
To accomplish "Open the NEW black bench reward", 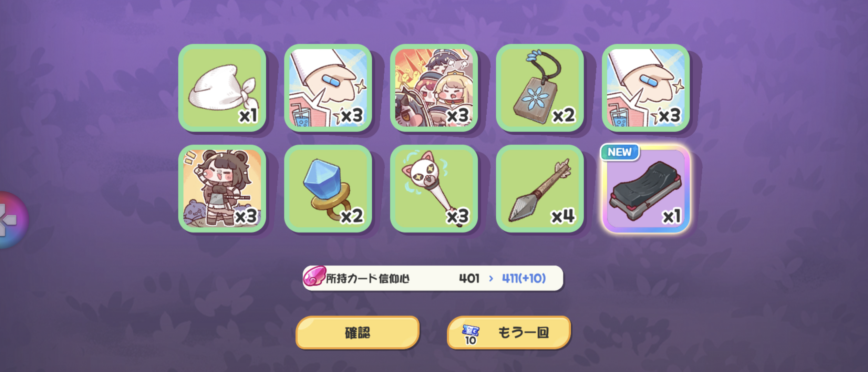I will pos(646,188).
